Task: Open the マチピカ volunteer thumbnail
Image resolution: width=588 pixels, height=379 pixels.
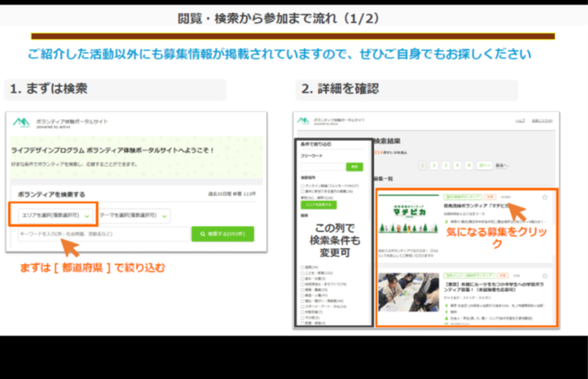Action: (408, 214)
